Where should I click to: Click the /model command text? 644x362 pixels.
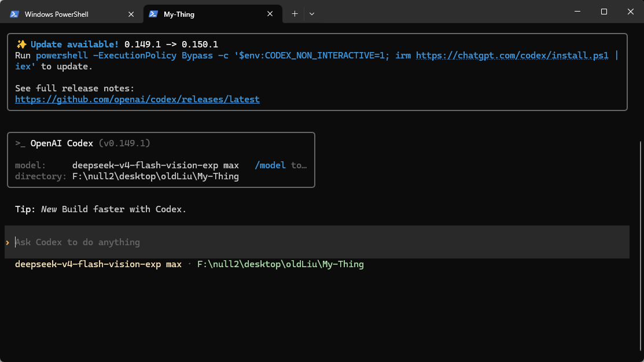(x=270, y=165)
